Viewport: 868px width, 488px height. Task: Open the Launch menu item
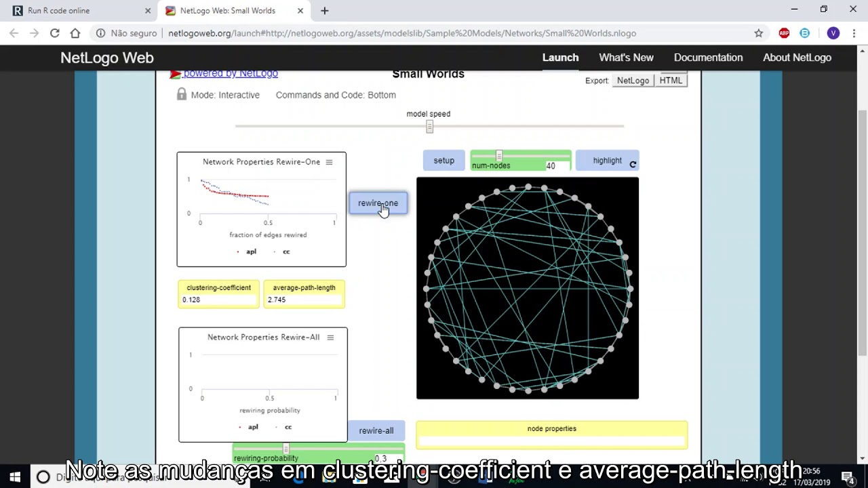[560, 58]
